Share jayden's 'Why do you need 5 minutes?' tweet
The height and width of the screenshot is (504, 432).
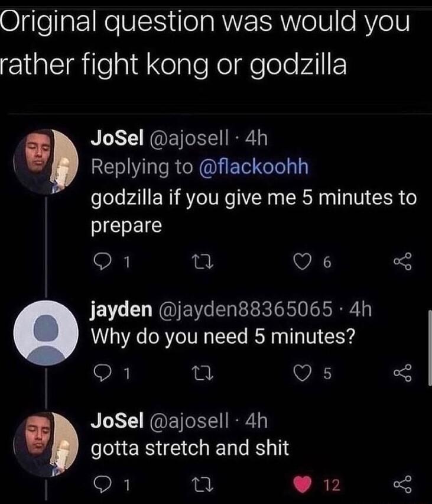[402, 373]
